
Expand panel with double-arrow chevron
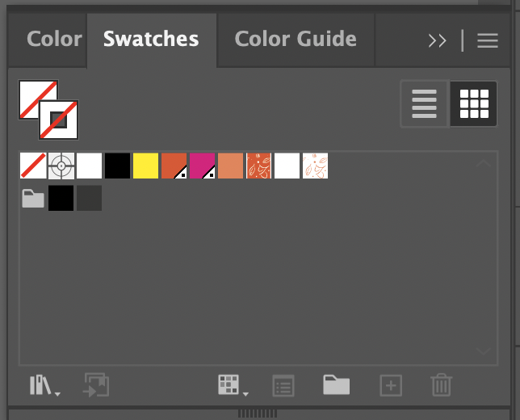(x=438, y=40)
